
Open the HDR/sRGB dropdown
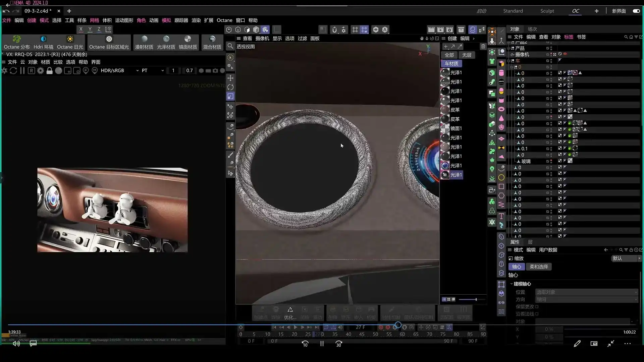coord(120,71)
